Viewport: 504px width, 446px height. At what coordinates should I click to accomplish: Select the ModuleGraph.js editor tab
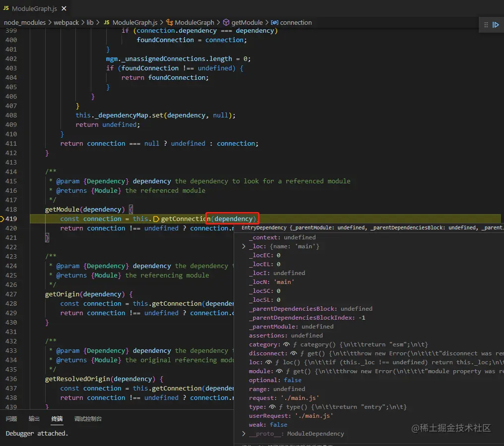click(35, 8)
